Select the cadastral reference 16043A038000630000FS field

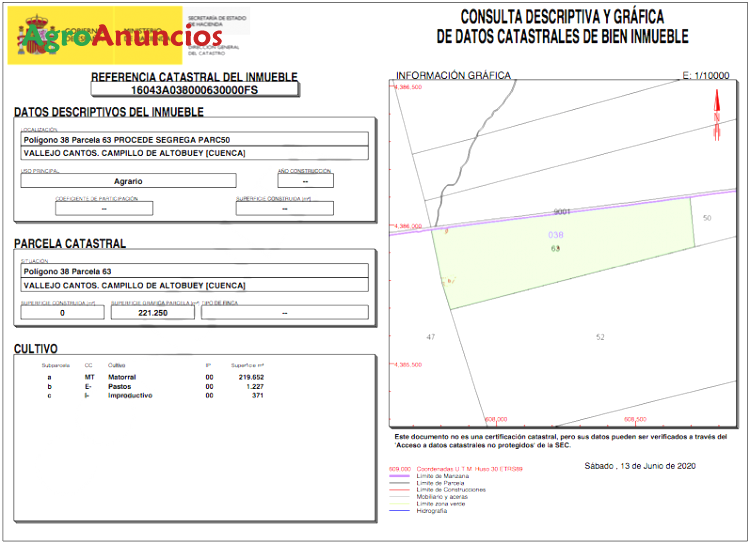click(x=195, y=90)
